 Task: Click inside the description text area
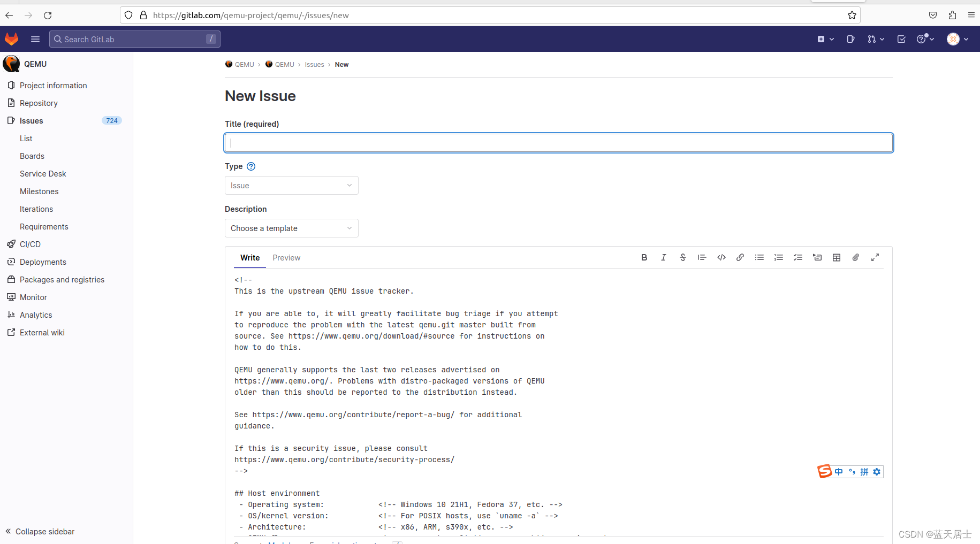point(559,402)
